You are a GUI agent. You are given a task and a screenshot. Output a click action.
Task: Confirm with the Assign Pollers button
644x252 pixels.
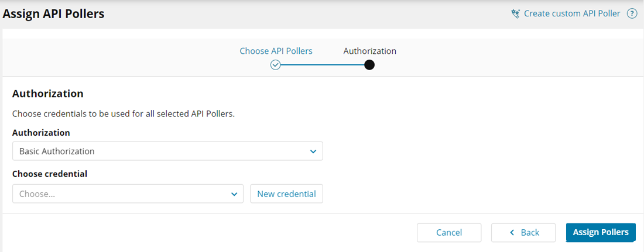601,233
